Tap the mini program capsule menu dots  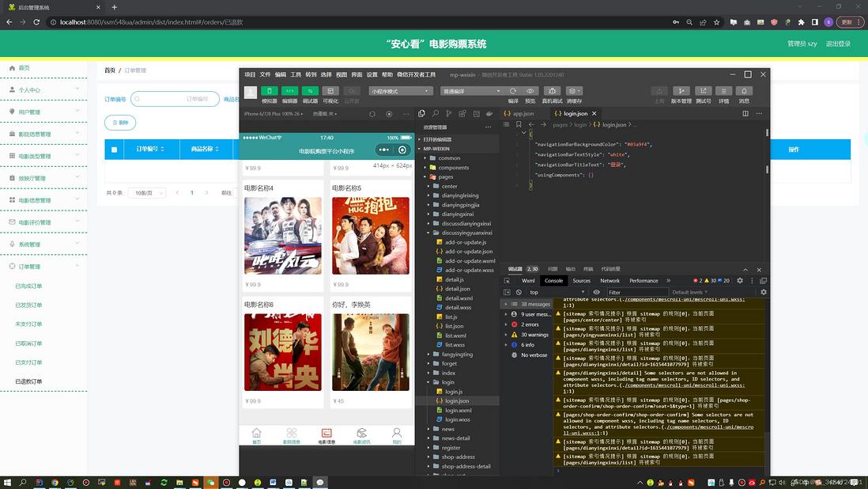click(x=383, y=150)
